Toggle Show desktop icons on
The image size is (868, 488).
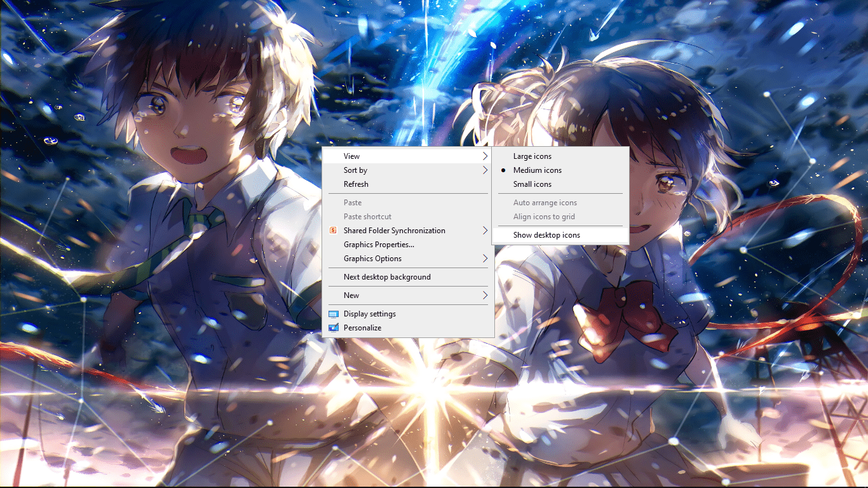546,235
